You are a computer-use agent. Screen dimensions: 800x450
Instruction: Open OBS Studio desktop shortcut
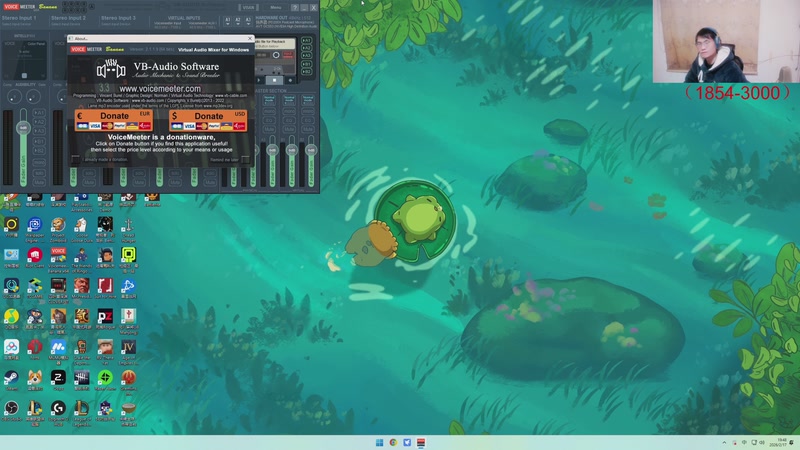point(11,411)
